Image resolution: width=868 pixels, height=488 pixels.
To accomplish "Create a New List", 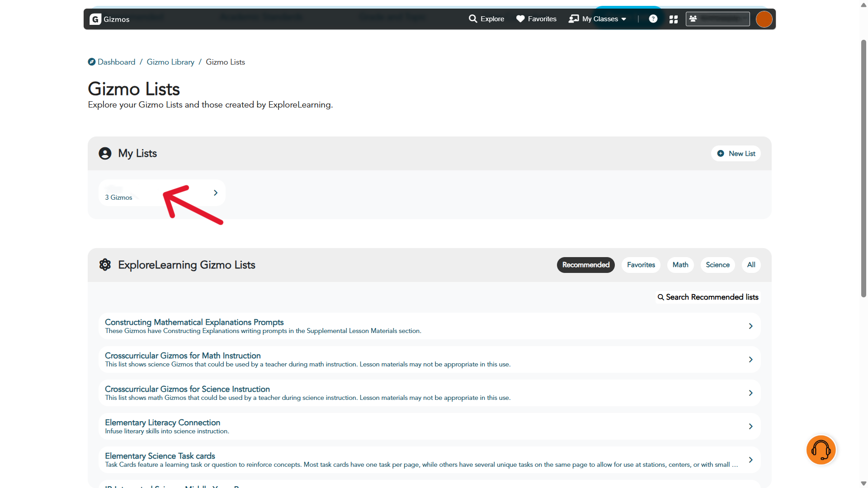I will point(736,154).
